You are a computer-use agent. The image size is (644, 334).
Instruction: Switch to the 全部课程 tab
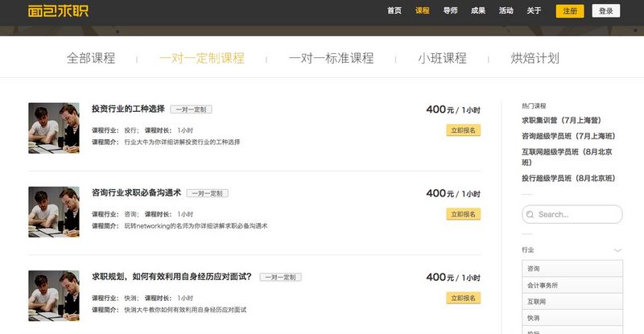pyautogui.click(x=91, y=59)
